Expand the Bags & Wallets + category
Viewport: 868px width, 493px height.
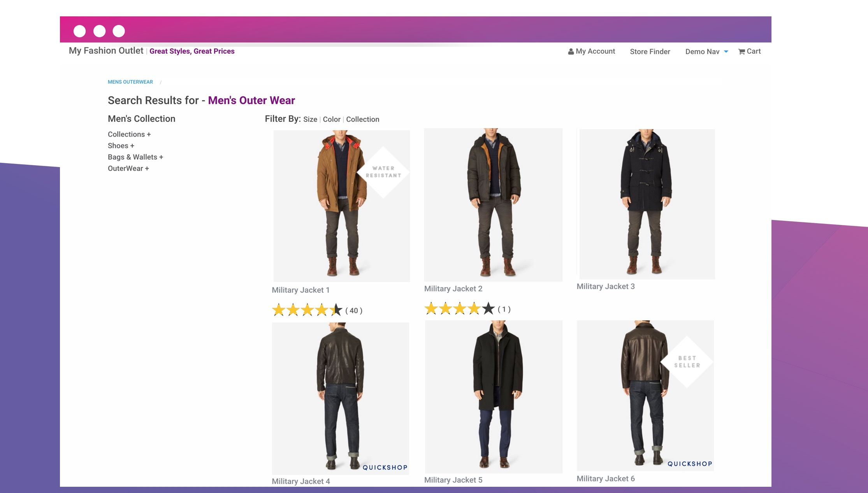tap(135, 157)
